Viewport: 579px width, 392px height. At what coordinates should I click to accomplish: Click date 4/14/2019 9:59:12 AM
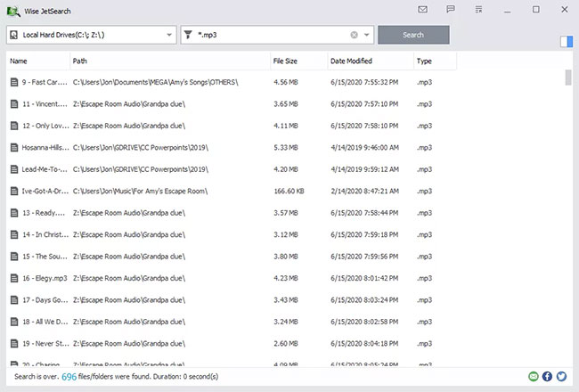pyautogui.click(x=365, y=169)
